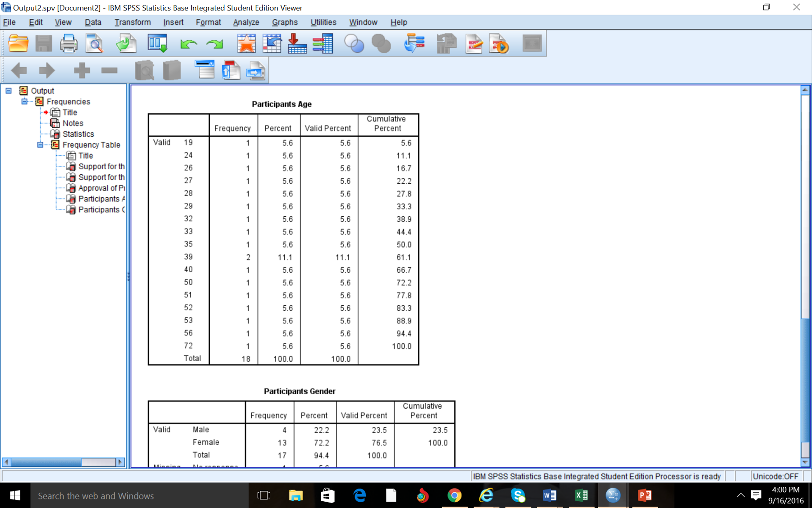
Task: Collapse the Output node in the outline
Action: tap(8, 90)
